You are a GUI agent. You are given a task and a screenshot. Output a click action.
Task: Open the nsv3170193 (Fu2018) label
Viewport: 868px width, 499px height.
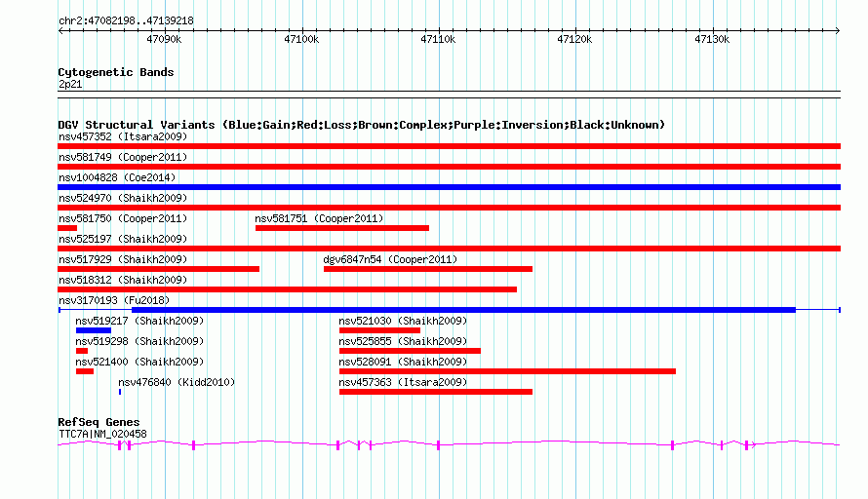(x=114, y=300)
